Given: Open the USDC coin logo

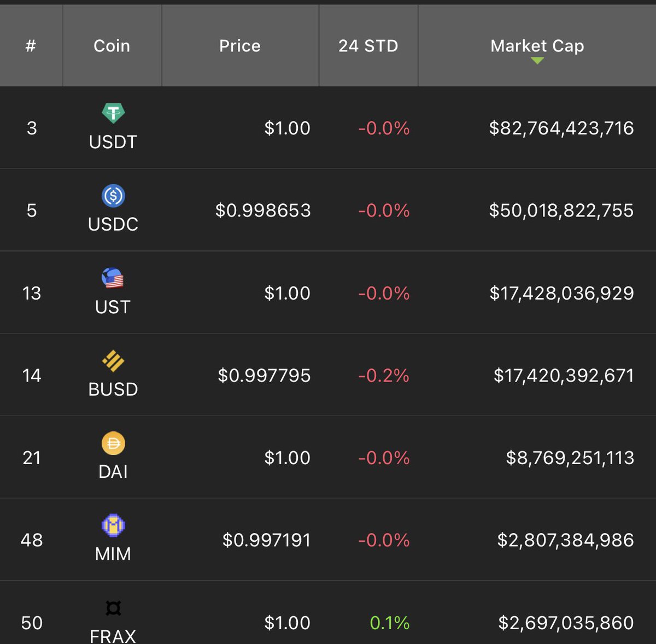Looking at the screenshot, I should [113, 196].
